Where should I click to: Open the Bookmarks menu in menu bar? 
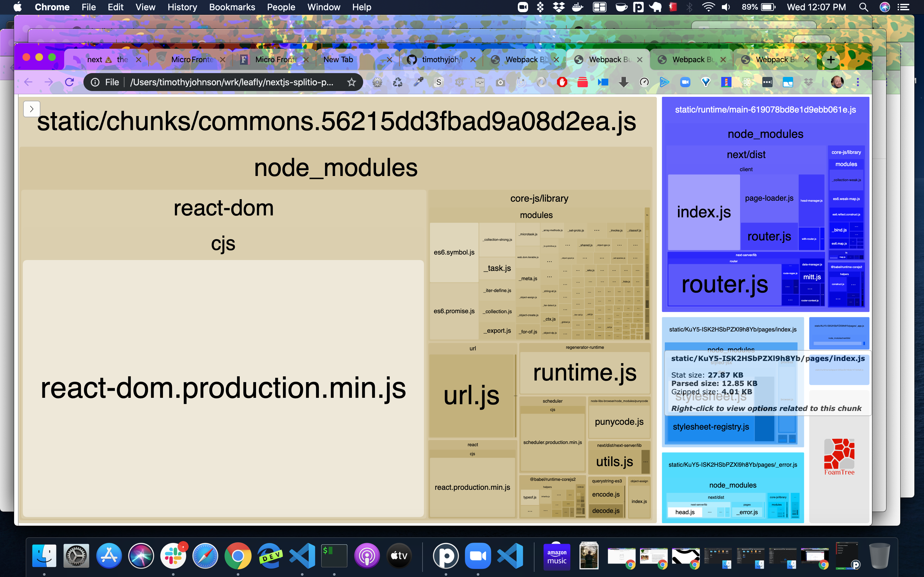(x=232, y=7)
